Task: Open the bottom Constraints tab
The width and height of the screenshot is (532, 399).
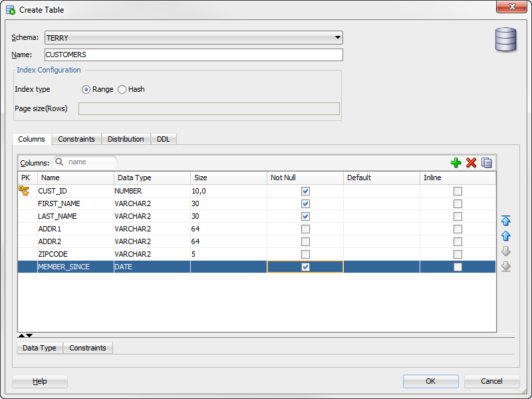Action: pyautogui.click(x=88, y=348)
